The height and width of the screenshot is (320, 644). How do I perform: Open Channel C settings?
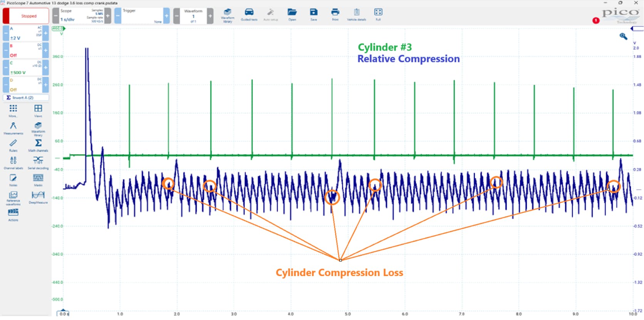click(26, 67)
